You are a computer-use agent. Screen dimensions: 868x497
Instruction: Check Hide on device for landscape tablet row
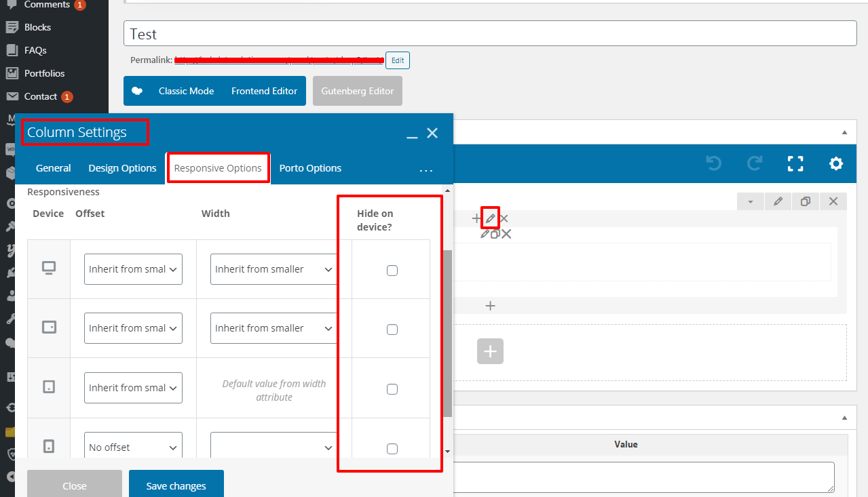[392, 330]
